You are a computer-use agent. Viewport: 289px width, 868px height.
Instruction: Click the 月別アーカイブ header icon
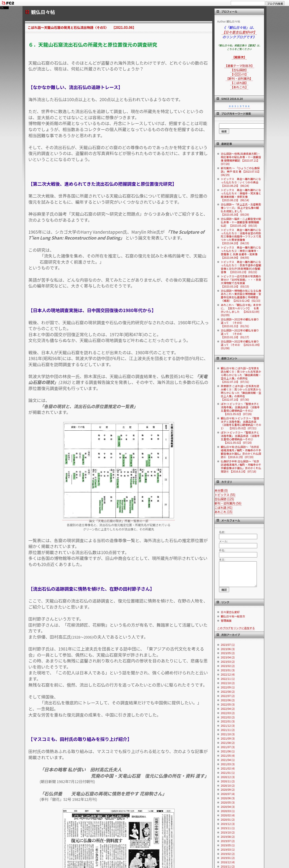pyautogui.click(x=218, y=635)
